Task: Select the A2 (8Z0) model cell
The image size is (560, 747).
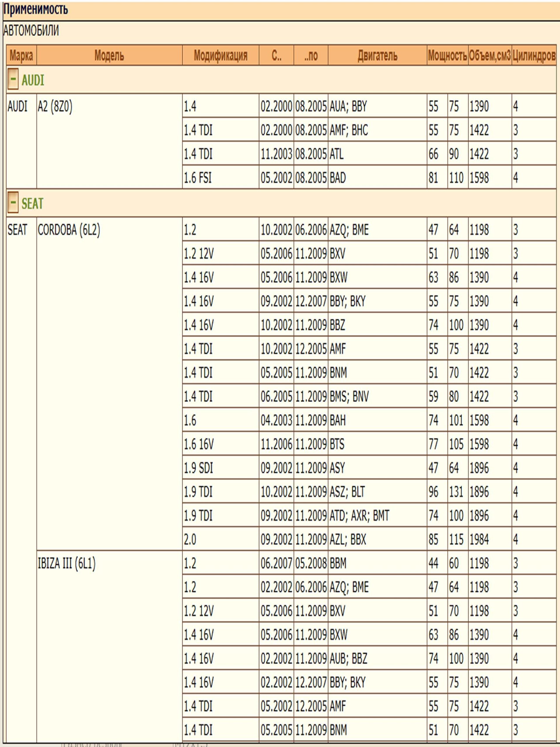Action: [x=55, y=107]
